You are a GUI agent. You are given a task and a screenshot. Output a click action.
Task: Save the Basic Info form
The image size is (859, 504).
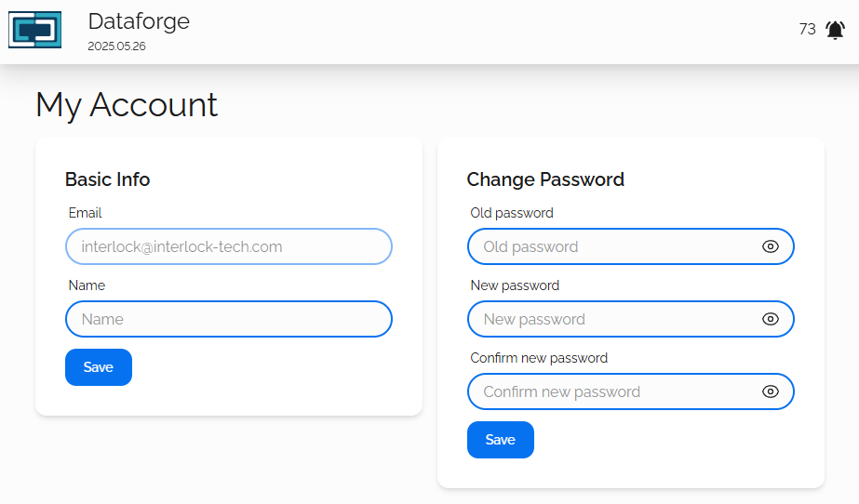tap(99, 367)
